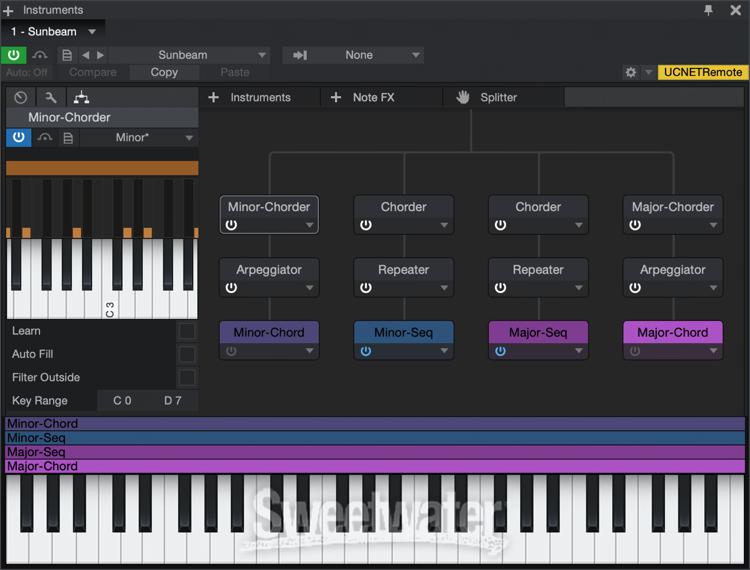Expand the arrow next to the gear
Screen dimensions: 750x570
(x=648, y=72)
